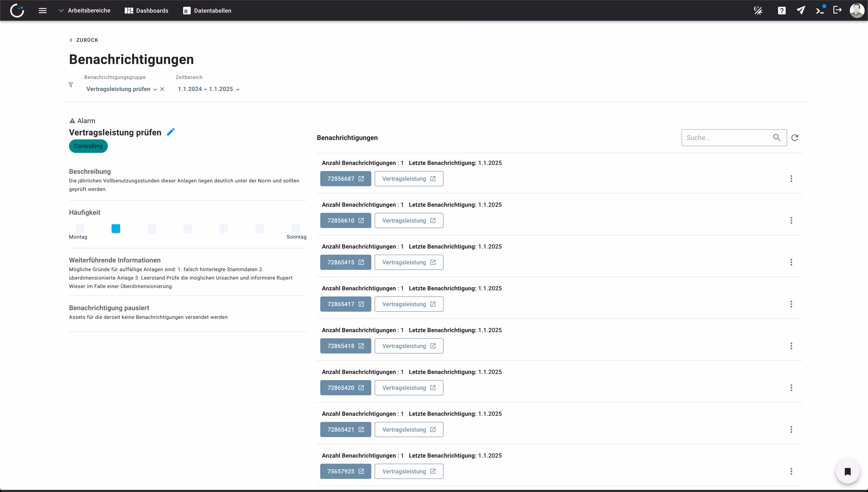Open Vertragsleistung link for 72865418
This screenshot has height=492, width=868.
click(x=409, y=346)
